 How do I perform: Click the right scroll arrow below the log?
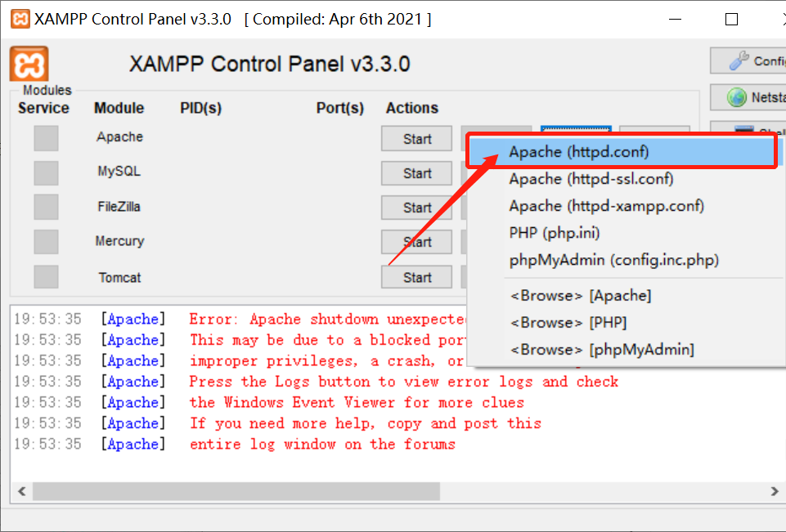[774, 491]
